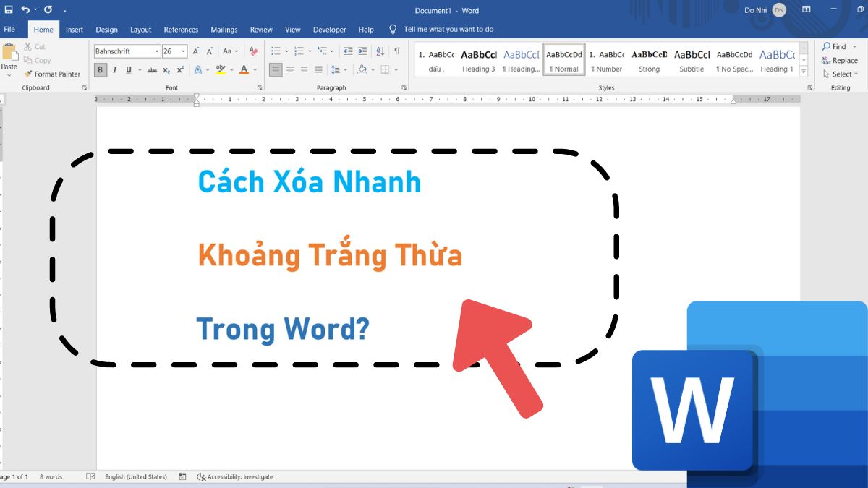The image size is (868, 488).
Task: Click the macro recording status bar icon
Action: tap(182, 477)
